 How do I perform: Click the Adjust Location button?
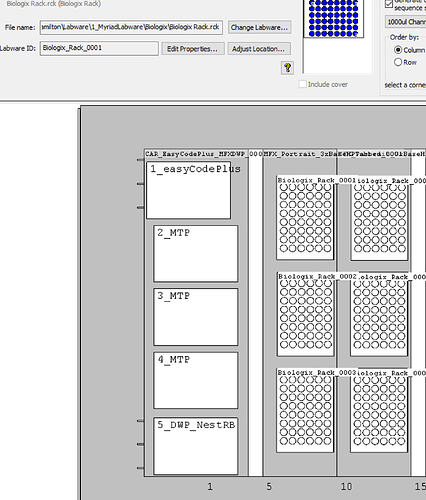[x=259, y=49]
